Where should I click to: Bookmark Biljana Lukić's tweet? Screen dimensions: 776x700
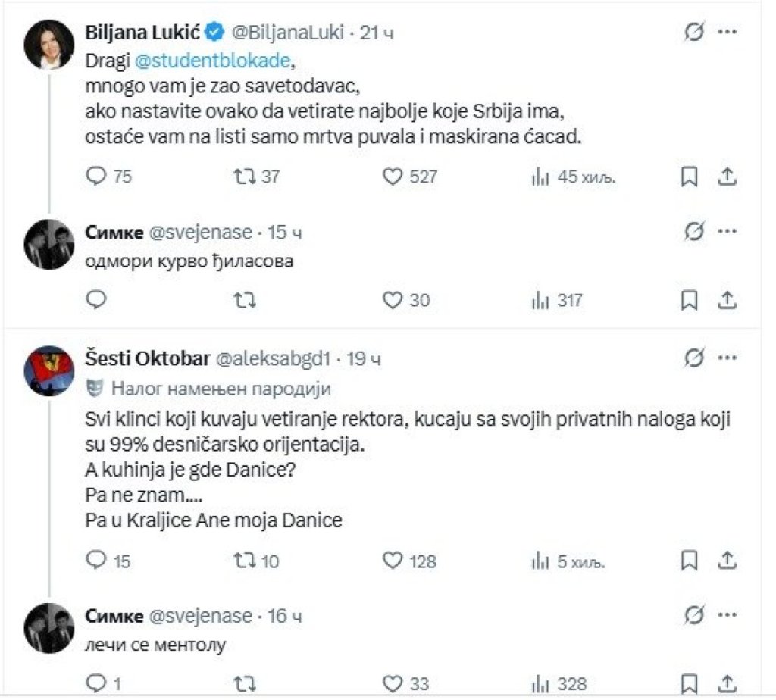coord(690,177)
